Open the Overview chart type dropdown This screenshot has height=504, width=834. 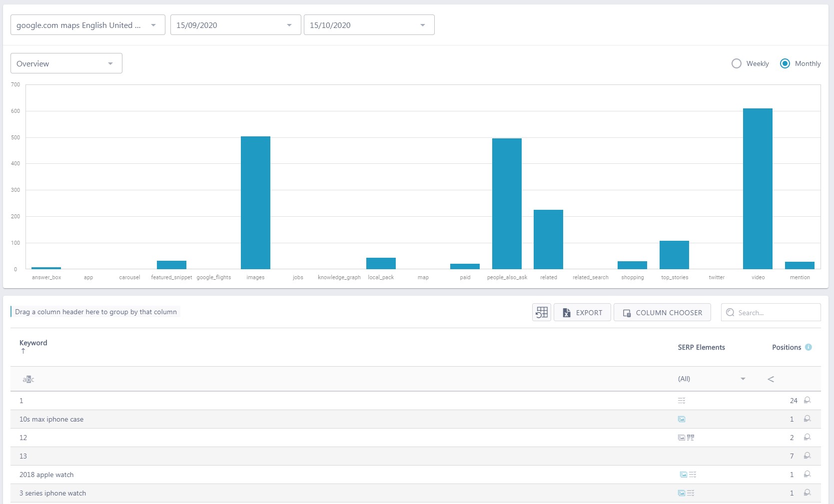(66, 63)
